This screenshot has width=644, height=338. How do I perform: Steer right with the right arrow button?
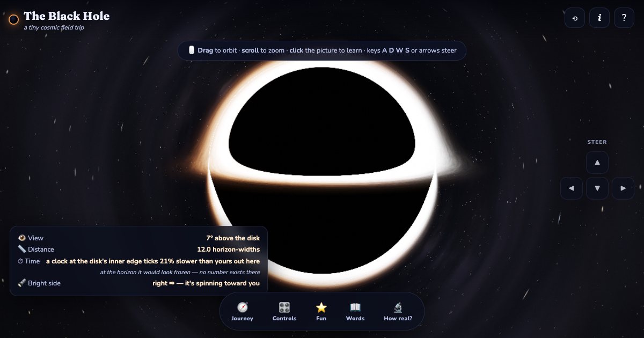[x=623, y=188]
